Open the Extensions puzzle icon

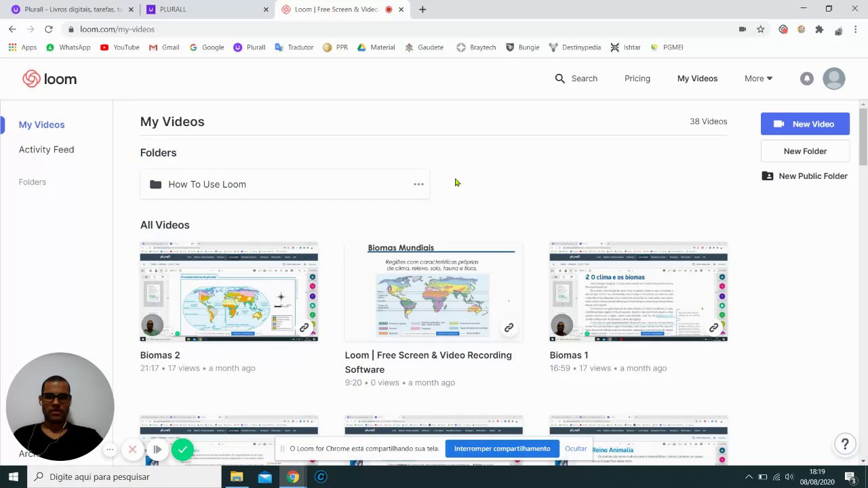click(x=819, y=29)
